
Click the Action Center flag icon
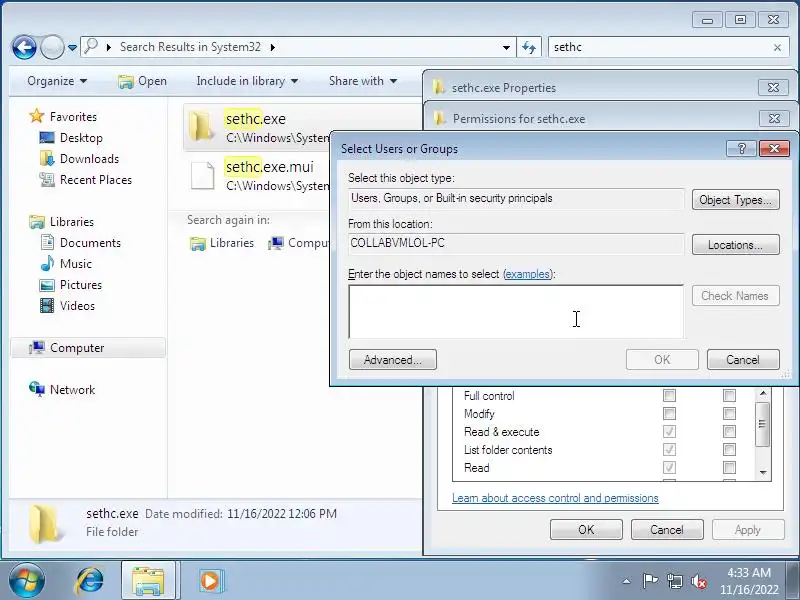coord(650,581)
